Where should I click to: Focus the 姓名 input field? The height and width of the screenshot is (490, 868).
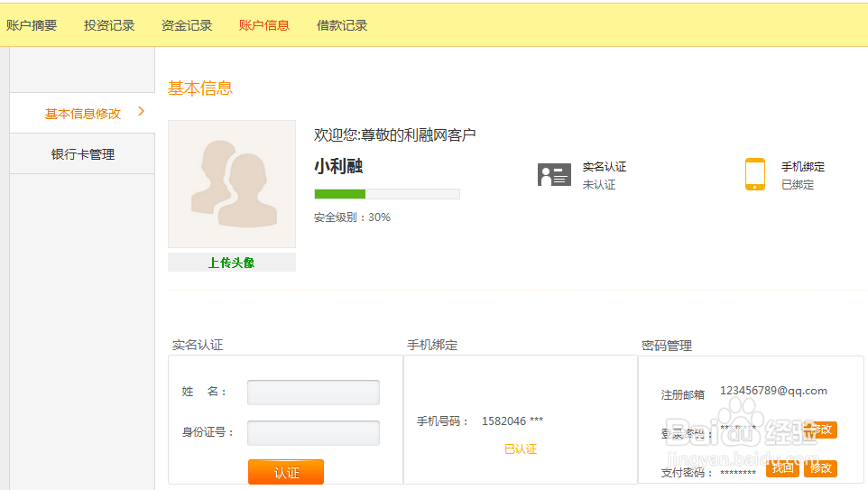(x=313, y=393)
